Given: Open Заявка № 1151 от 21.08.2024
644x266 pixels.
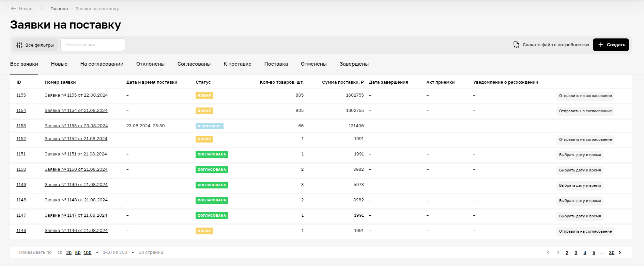Looking at the screenshot, I should (x=76, y=154).
